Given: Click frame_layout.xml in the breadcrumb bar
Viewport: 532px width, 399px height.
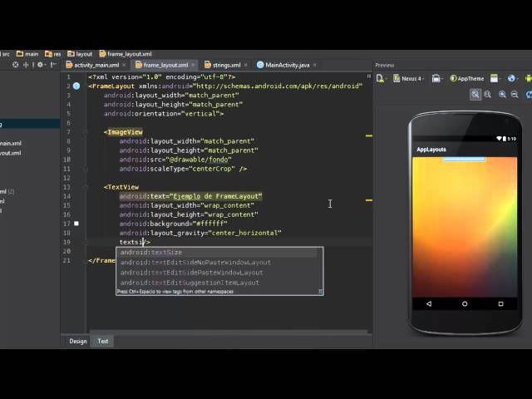Looking at the screenshot, I should click(126, 54).
